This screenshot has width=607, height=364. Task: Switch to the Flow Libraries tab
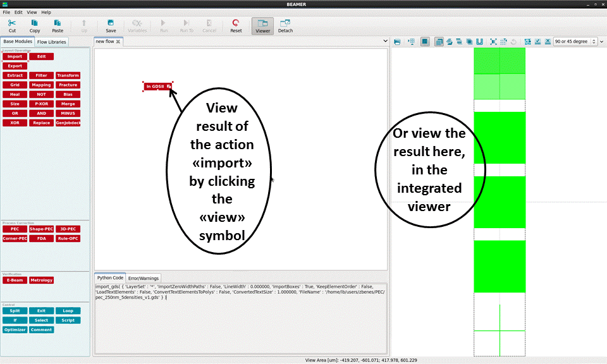pos(52,42)
